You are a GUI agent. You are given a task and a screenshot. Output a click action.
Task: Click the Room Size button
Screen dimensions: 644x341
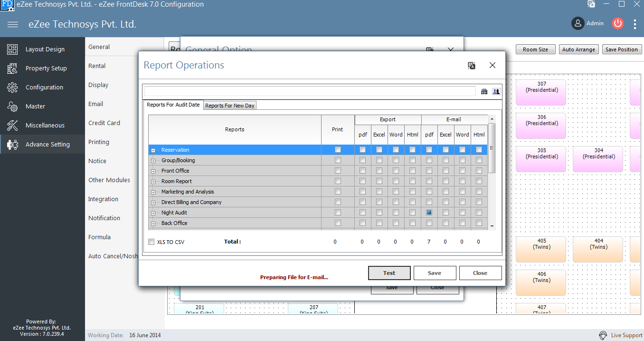[536, 49]
